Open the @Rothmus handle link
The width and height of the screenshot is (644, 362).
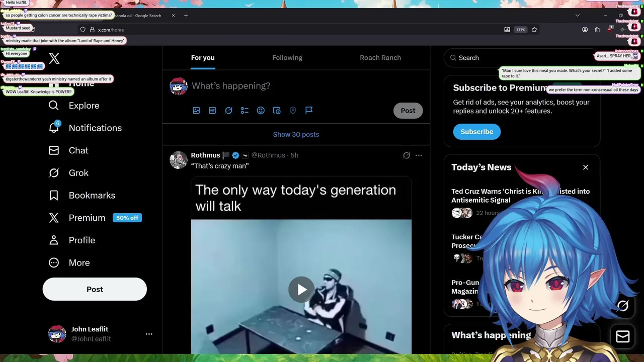[268, 155]
